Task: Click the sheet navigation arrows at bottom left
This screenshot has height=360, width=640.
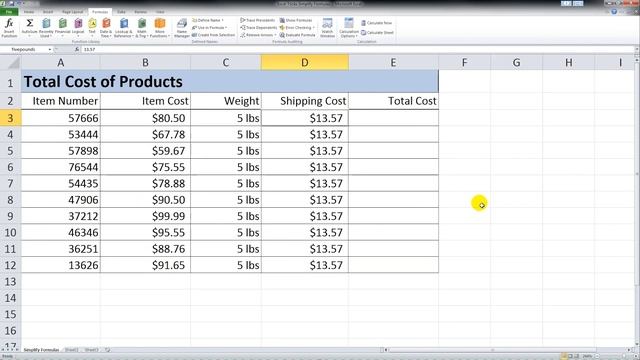Action: tap(10, 350)
